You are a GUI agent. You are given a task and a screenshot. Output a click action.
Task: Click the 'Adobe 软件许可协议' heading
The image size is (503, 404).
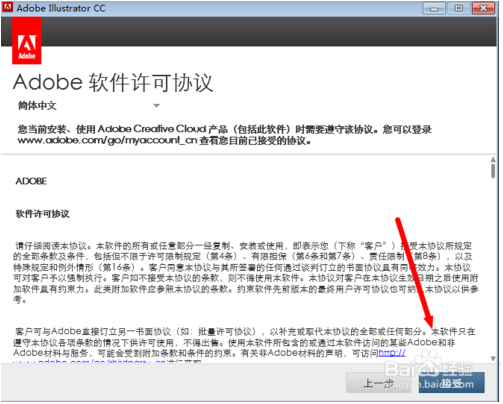(x=113, y=82)
